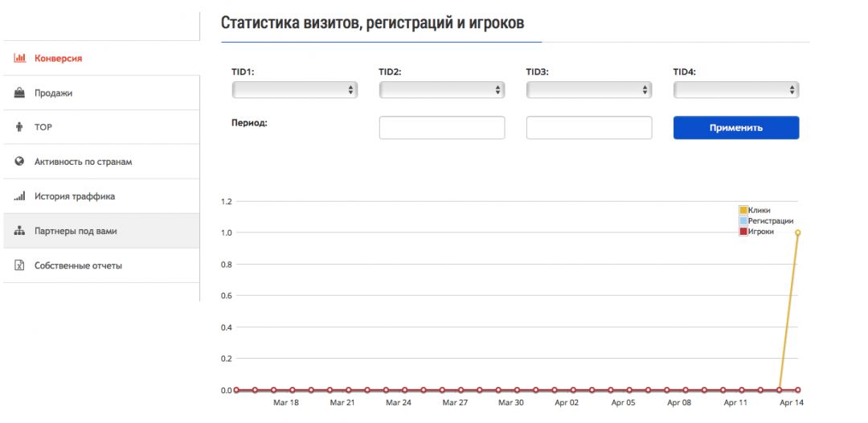Image resolution: width=868 pixels, height=423 pixels.
Task: Click the yellow data point at value 1.0
Action: (798, 232)
